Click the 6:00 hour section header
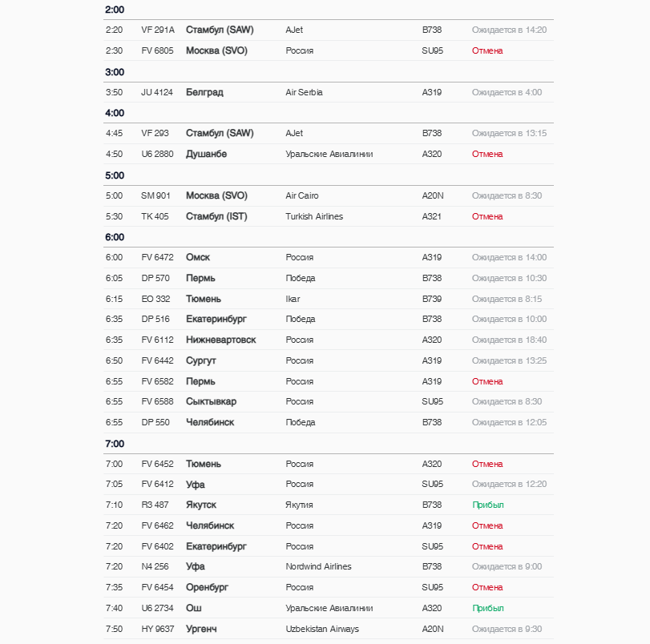This screenshot has width=650, height=644. [115, 237]
